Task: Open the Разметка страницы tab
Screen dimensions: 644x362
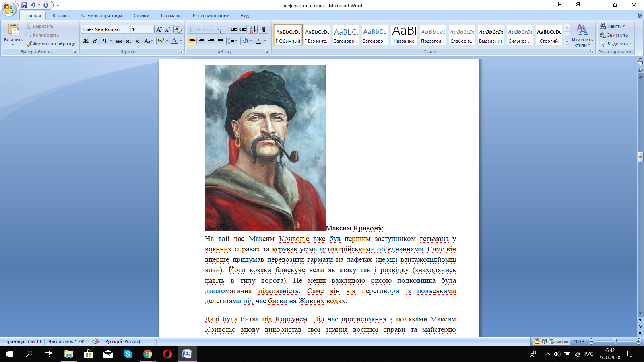Action: point(101,16)
